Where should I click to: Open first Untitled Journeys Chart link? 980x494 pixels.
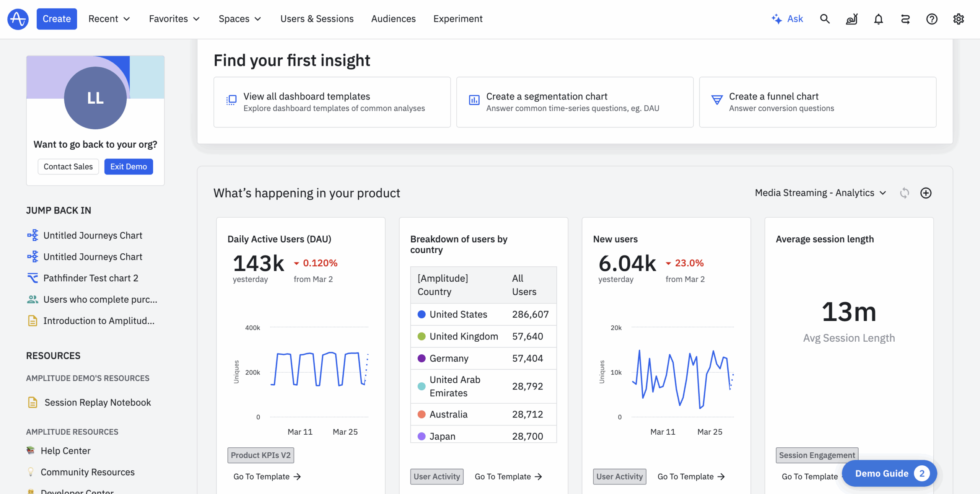coord(93,235)
